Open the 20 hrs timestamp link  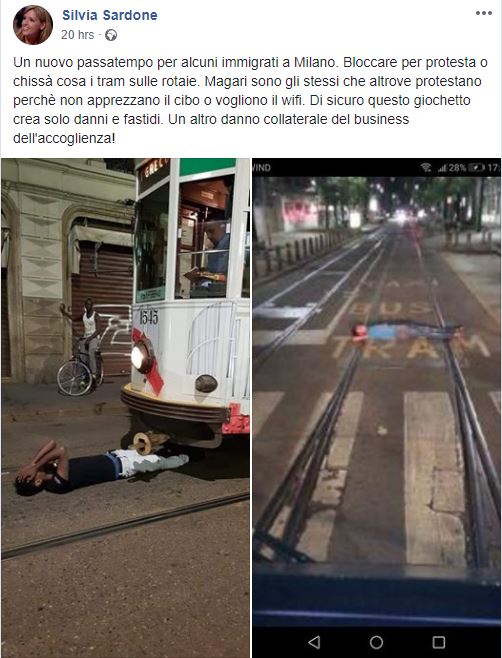(x=78, y=35)
